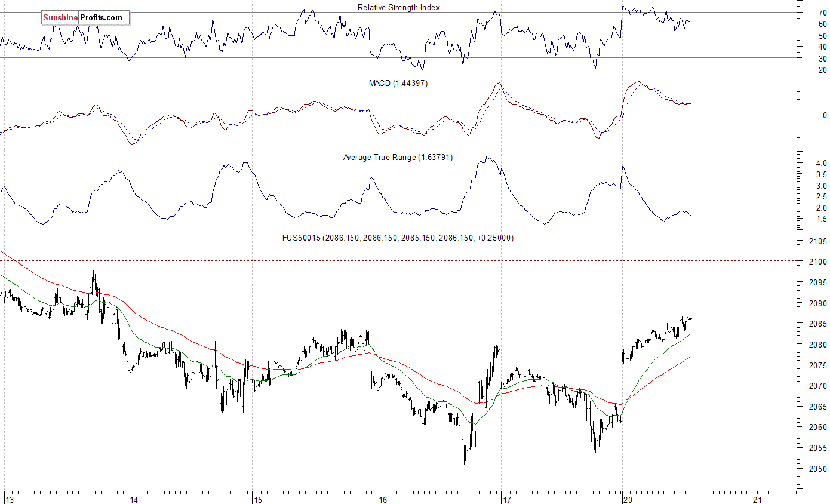Click the ATR axis value 4.0
This screenshot has height=504, width=830.
[821, 163]
